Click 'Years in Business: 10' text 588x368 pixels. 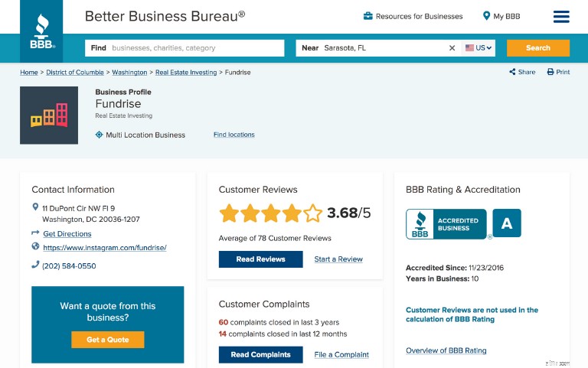(442, 278)
